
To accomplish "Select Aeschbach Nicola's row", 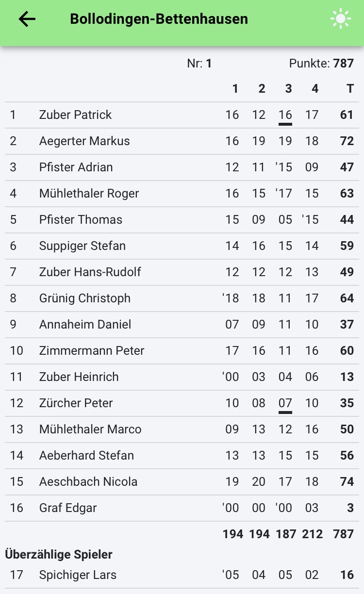I will (x=88, y=482).
